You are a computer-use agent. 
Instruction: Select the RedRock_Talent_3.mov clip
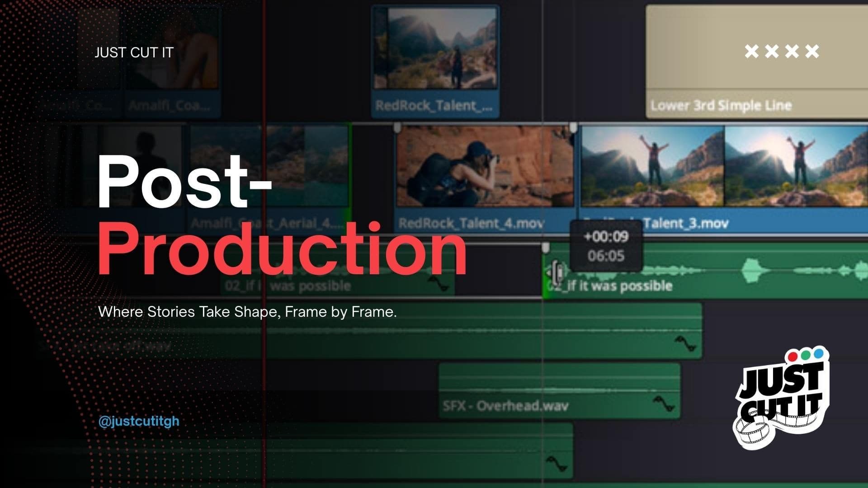pos(723,179)
